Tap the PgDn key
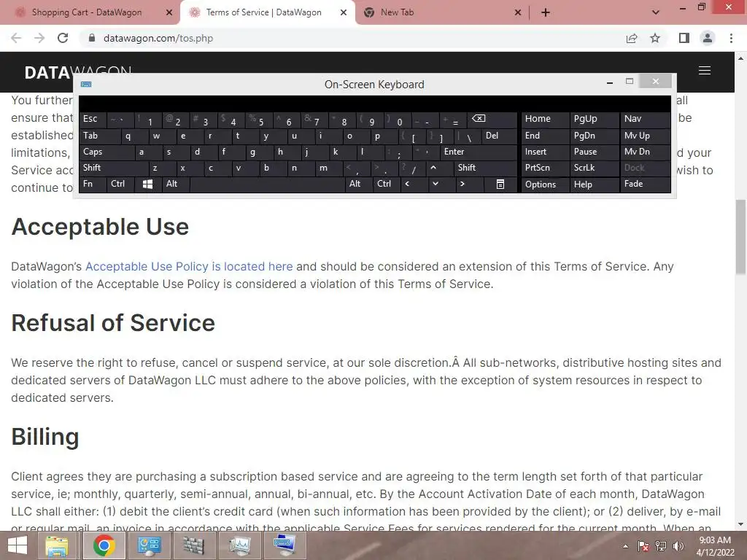Viewport: 747px width, 560px height. click(x=594, y=136)
